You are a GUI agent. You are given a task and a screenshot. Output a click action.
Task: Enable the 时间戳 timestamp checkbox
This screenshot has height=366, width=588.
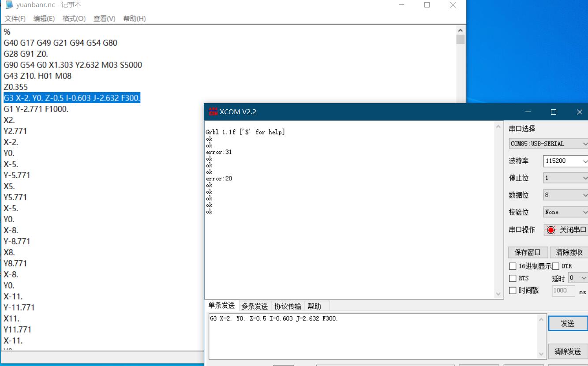tap(513, 290)
